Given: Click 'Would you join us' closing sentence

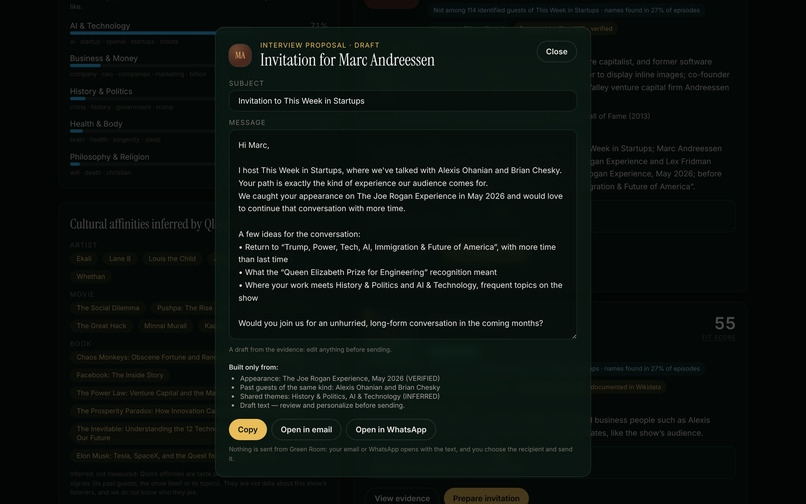Looking at the screenshot, I should pos(391,323).
